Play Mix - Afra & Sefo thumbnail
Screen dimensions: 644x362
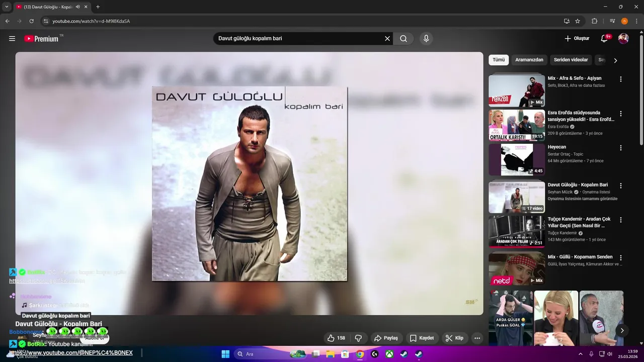point(517,90)
